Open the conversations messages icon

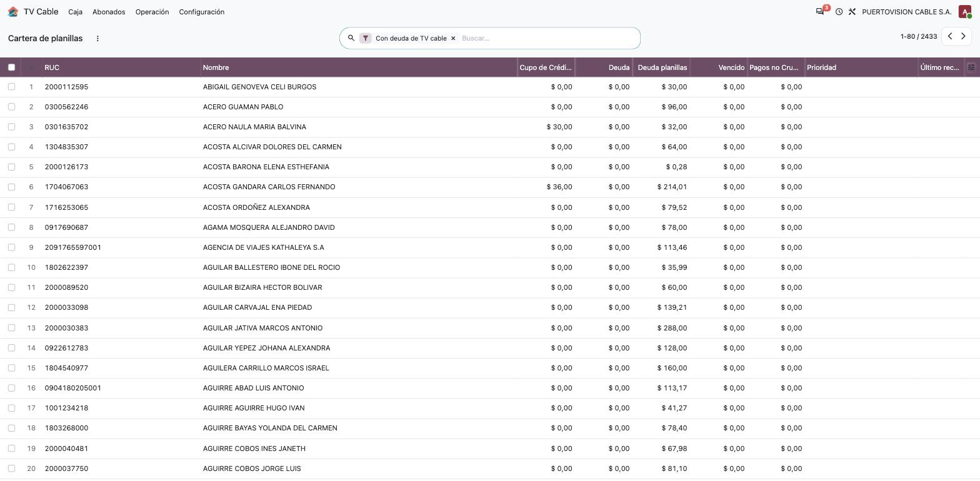(x=820, y=12)
